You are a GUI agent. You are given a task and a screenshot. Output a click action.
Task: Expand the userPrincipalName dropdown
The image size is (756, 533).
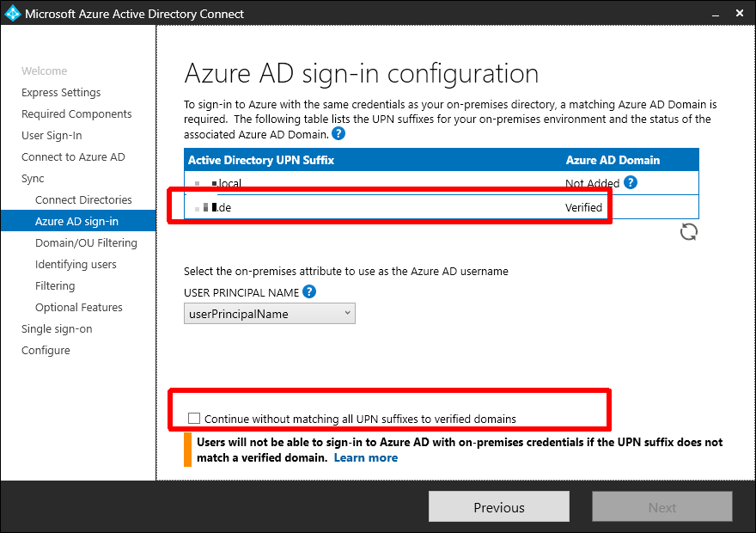[x=270, y=314]
